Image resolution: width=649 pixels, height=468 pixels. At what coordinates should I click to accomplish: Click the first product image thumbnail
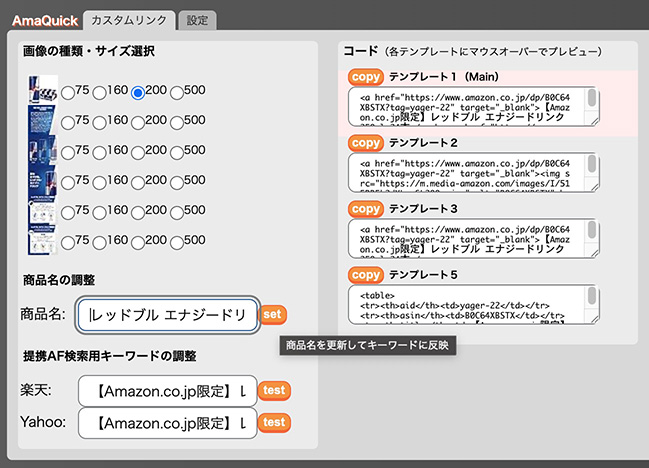[x=43, y=89]
